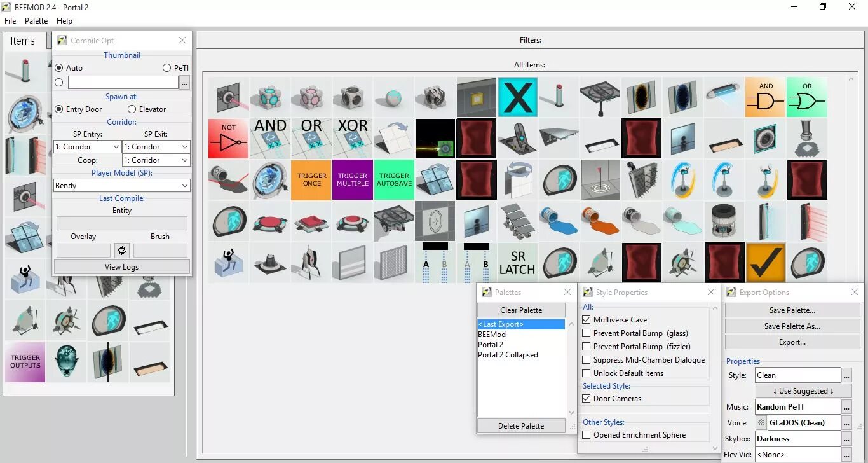This screenshot has width=868, height=463.
Task: Choose Elevator spawn option
Action: (132, 109)
